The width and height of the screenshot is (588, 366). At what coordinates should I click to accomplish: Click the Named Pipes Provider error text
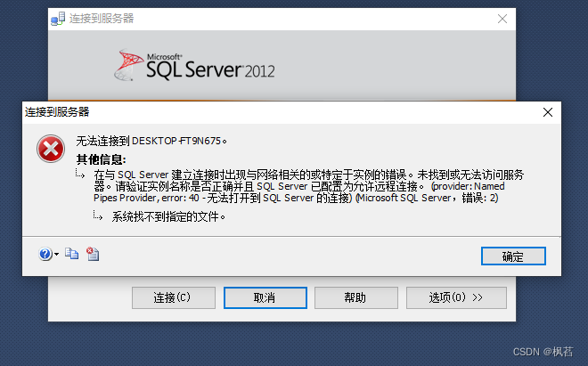[309, 186]
